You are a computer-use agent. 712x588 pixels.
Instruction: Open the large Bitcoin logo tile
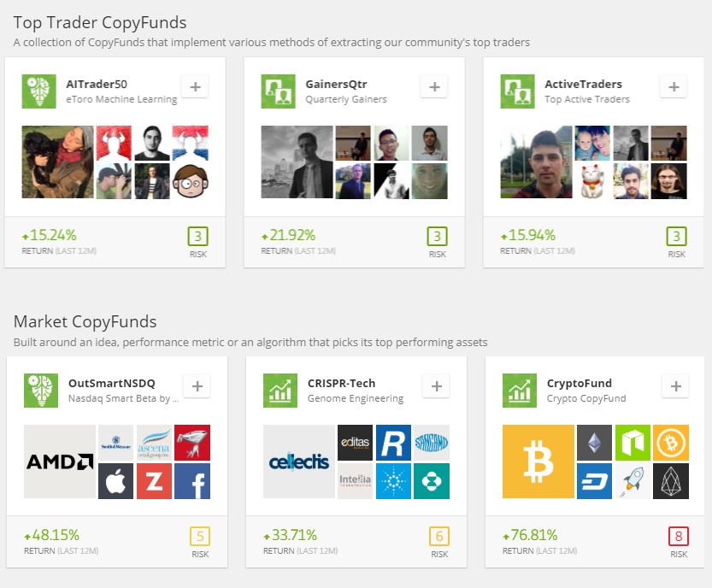[538, 462]
